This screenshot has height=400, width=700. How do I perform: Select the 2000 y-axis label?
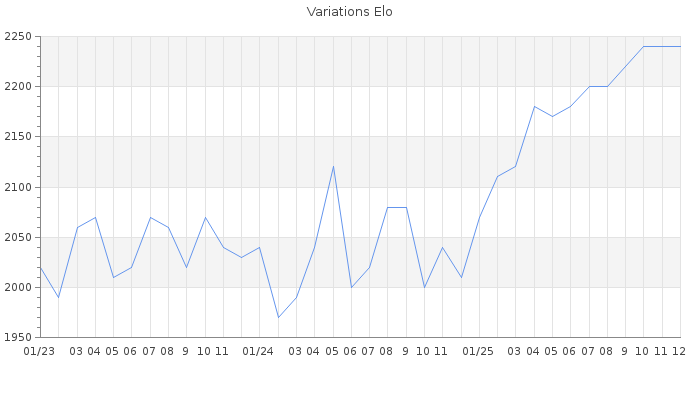coord(17,288)
